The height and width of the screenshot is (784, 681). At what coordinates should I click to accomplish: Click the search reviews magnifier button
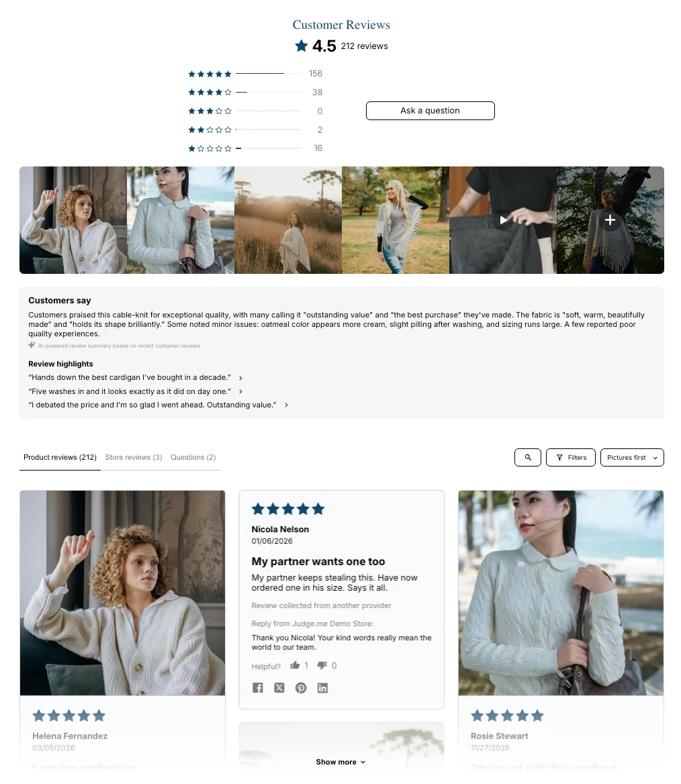coord(527,458)
